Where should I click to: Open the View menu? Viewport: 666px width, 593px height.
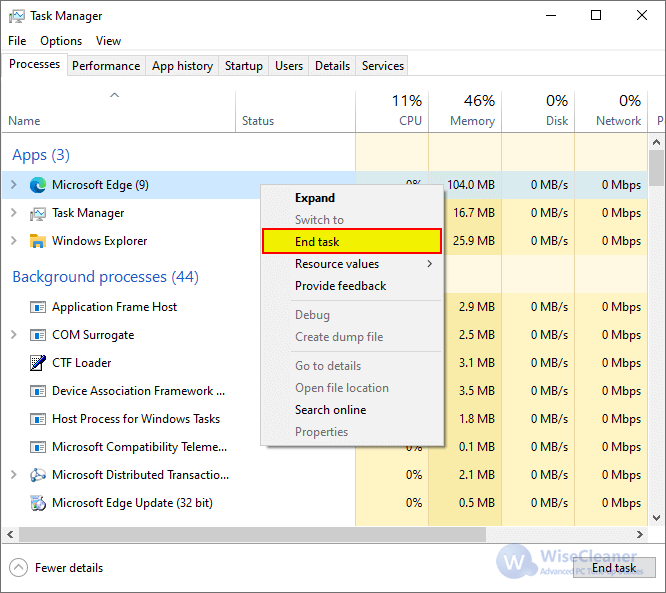click(108, 41)
